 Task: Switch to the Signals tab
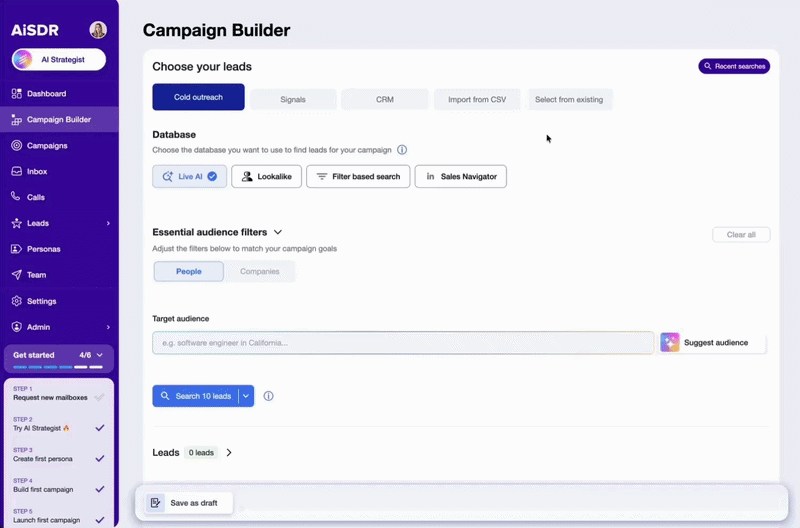tap(293, 99)
